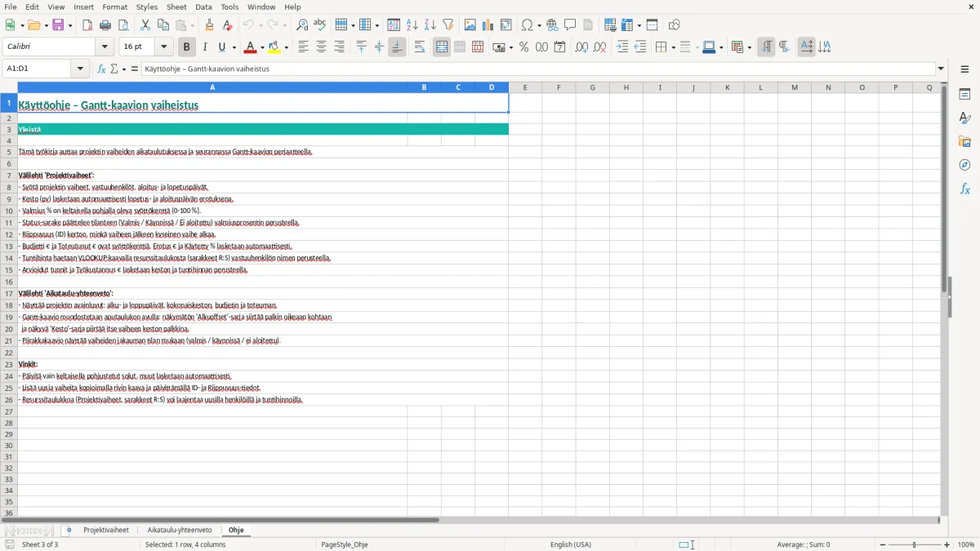The image size is (980, 551).
Task: Open the Function Wizard fx button
Action: (102, 69)
